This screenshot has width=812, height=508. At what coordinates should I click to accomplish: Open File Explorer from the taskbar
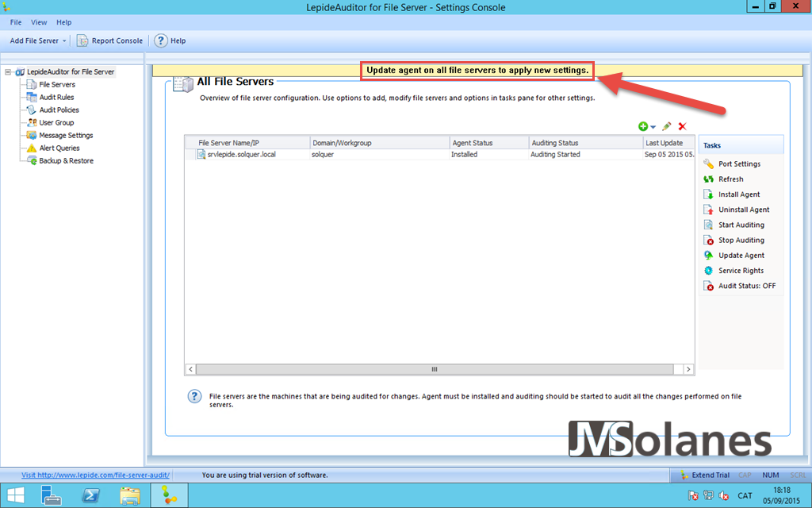click(x=130, y=495)
